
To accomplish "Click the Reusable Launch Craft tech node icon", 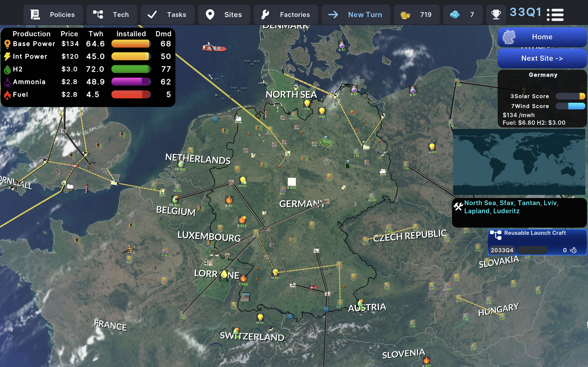I will click(x=496, y=235).
